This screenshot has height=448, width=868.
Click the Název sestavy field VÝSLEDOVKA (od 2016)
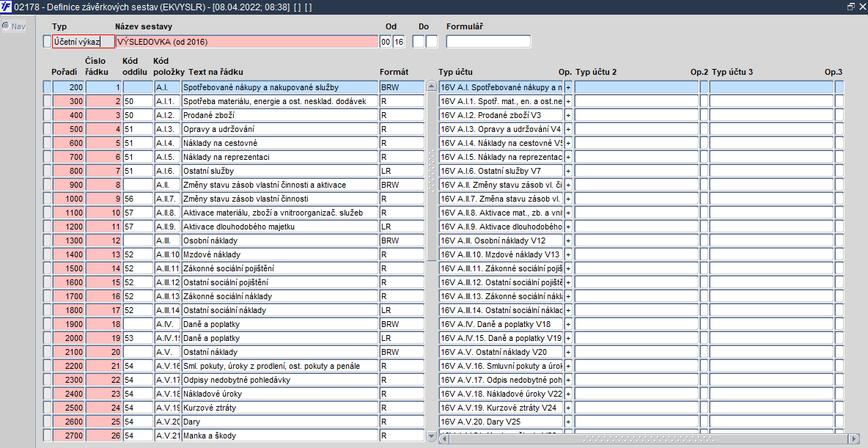tap(247, 42)
